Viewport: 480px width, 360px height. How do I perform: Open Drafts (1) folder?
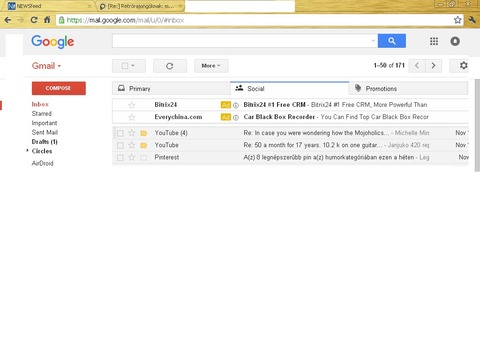pos(45,142)
